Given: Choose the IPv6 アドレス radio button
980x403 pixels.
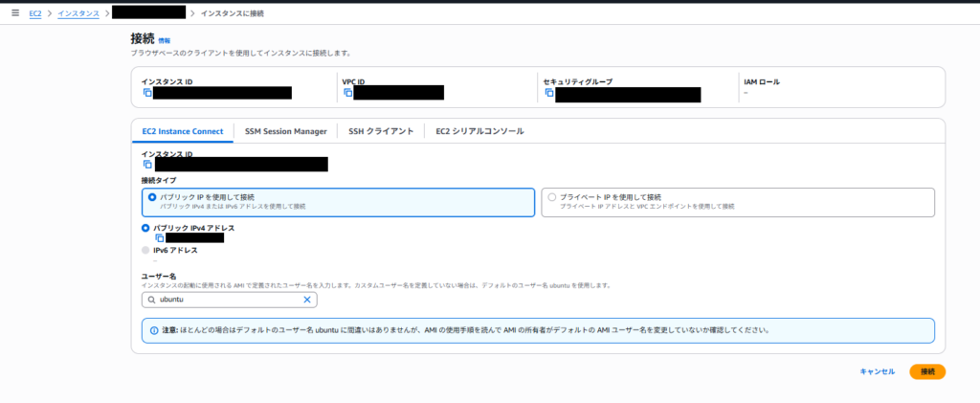Looking at the screenshot, I should click(x=145, y=250).
